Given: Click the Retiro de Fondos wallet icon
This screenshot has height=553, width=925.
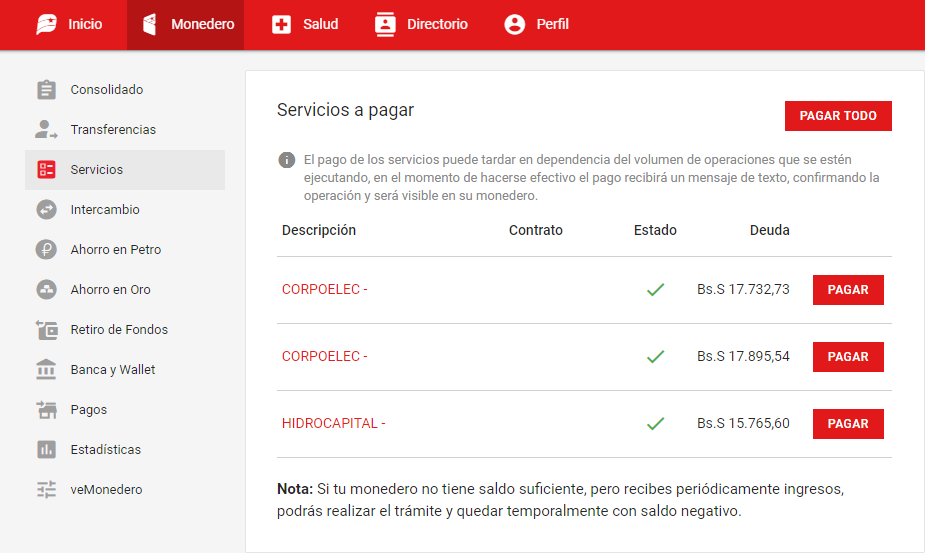Looking at the screenshot, I should click(x=47, y=329).
